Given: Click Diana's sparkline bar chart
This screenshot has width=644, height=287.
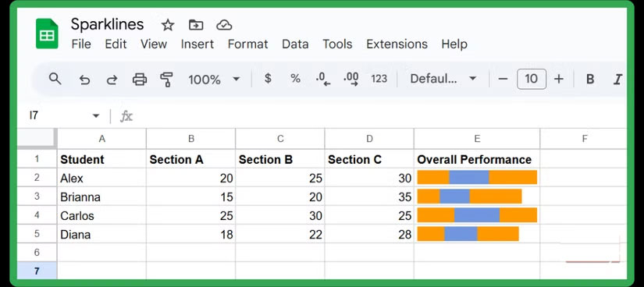Looking at the screenshot, I should [468, 234].
